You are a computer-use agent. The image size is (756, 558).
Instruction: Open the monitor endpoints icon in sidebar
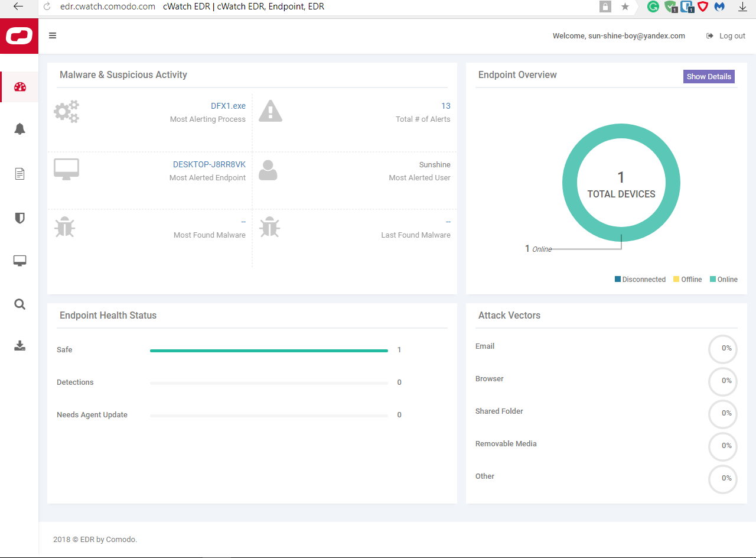point(20,261)
